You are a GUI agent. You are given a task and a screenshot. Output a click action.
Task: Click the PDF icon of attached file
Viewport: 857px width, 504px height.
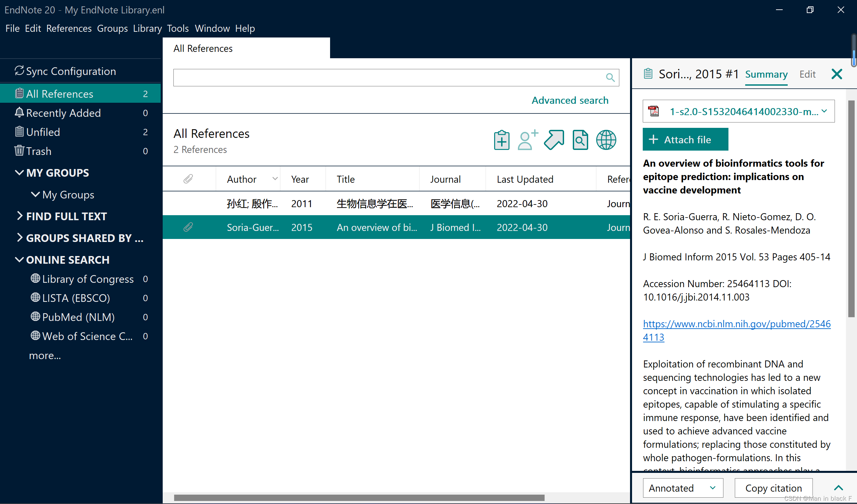tap(653, 111)
